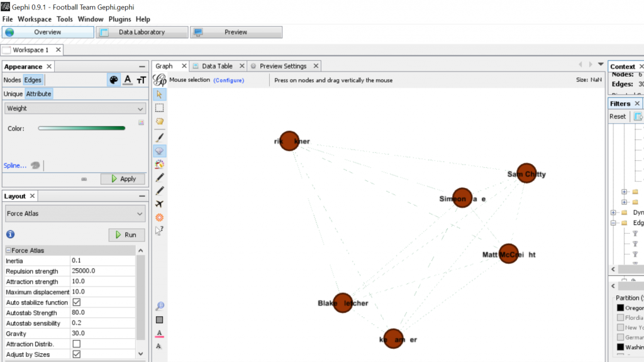
Task: Open the Force Atlas layout dropdown
Action: point(75,214)
